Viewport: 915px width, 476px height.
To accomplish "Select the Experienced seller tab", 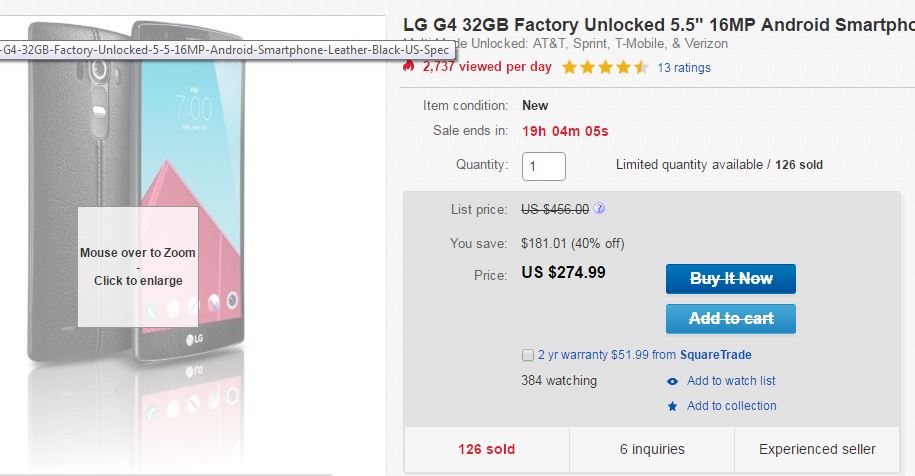I will coord(817,449).
